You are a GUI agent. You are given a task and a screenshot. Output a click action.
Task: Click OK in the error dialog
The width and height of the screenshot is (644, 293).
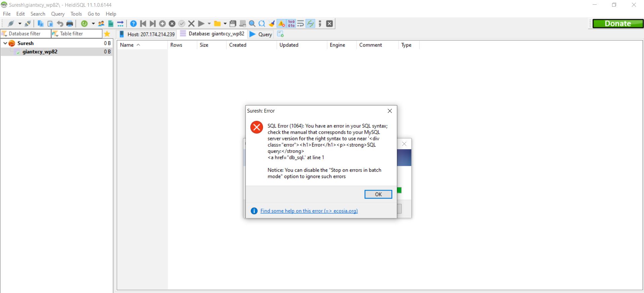coord(378,194)
